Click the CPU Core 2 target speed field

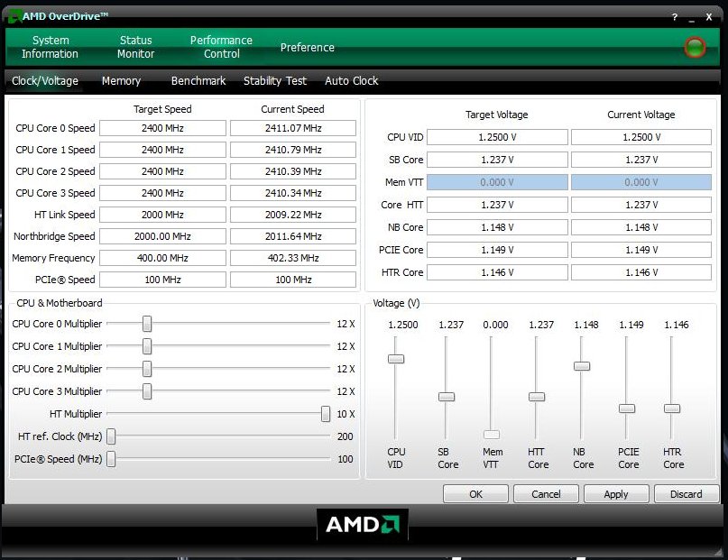[x=162, y=171]
